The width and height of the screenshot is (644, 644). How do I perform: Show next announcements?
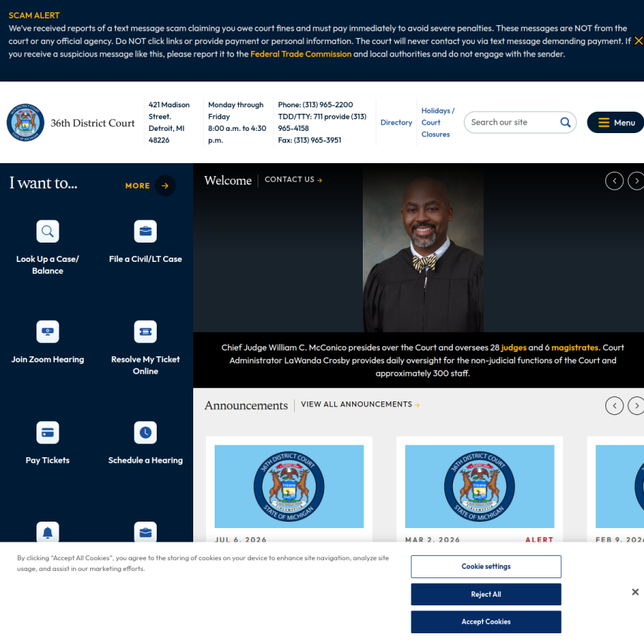click(x=637, y=406)
